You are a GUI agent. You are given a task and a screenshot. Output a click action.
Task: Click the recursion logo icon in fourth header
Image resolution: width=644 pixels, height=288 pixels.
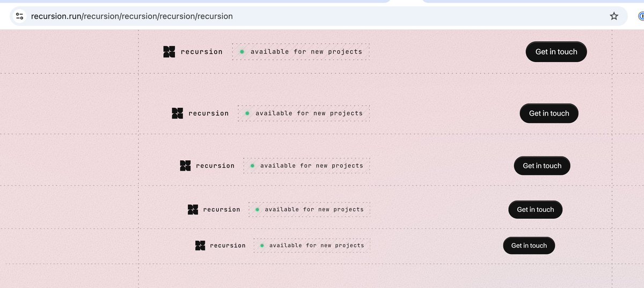click(193, 210)
